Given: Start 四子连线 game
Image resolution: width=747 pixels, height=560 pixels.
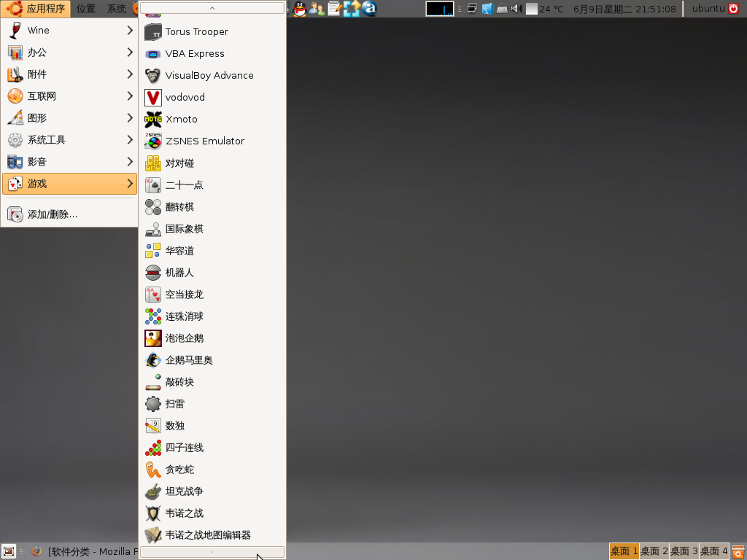Looking at the screenshot, I should [212, 448].
